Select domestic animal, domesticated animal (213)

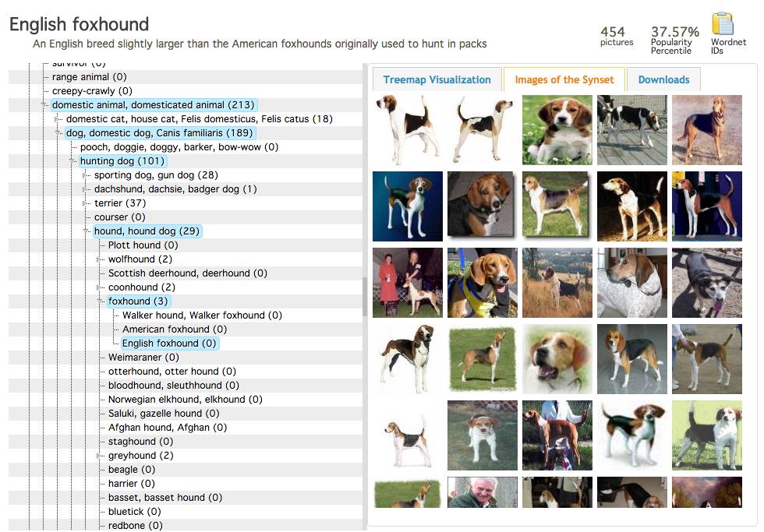pyautogui.click(x=154, y=105)
